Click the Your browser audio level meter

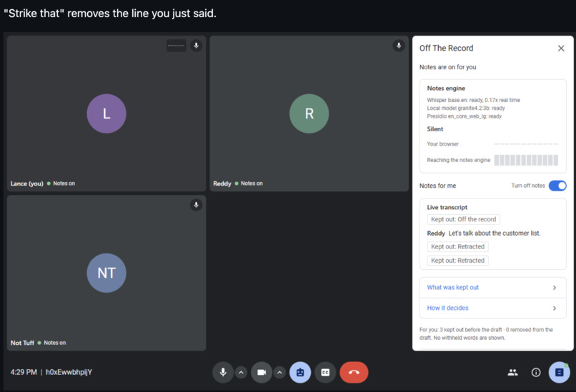[x=526, y=144]
